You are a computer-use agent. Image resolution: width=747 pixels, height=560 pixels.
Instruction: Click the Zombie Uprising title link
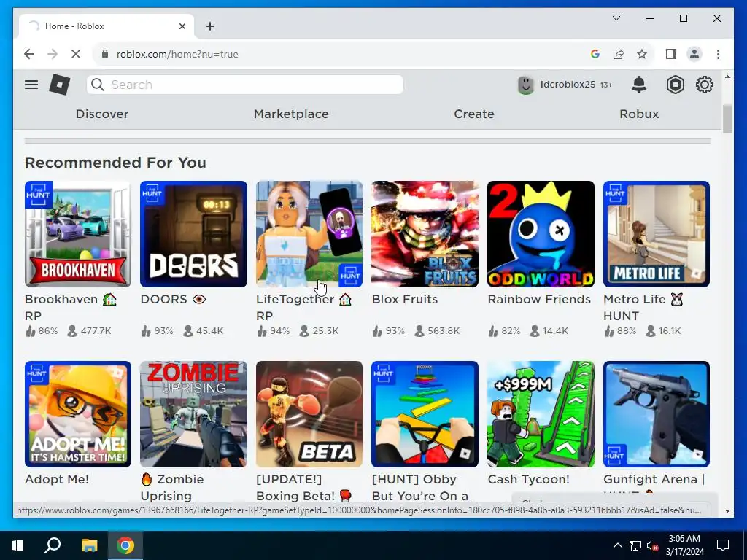pos(172,487)
